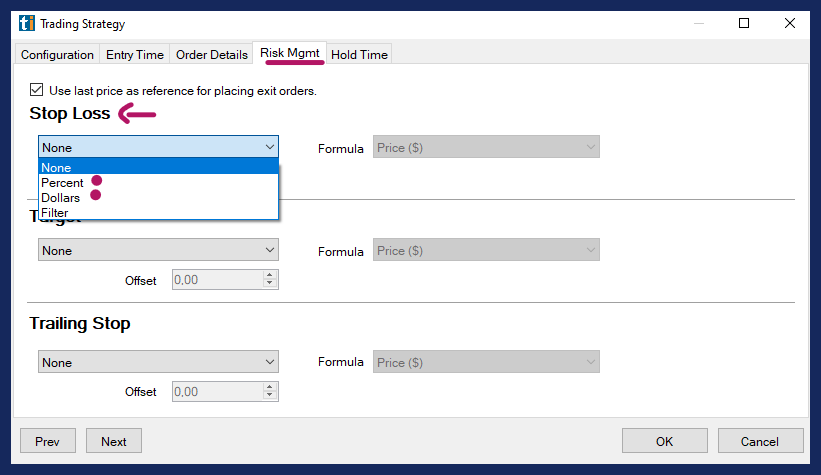
Task: Open the Entry Time tab
Action: [136, 55]
